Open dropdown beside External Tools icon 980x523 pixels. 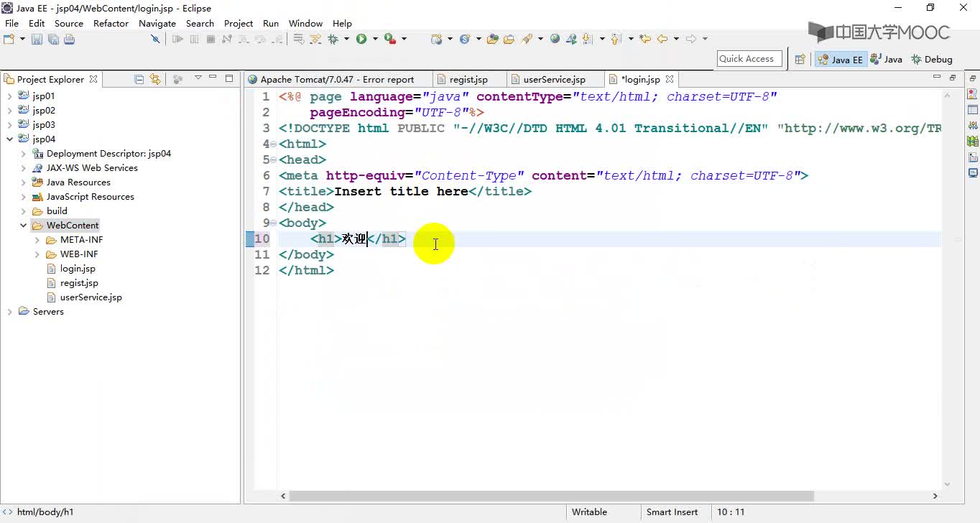(x=404, y=39)
